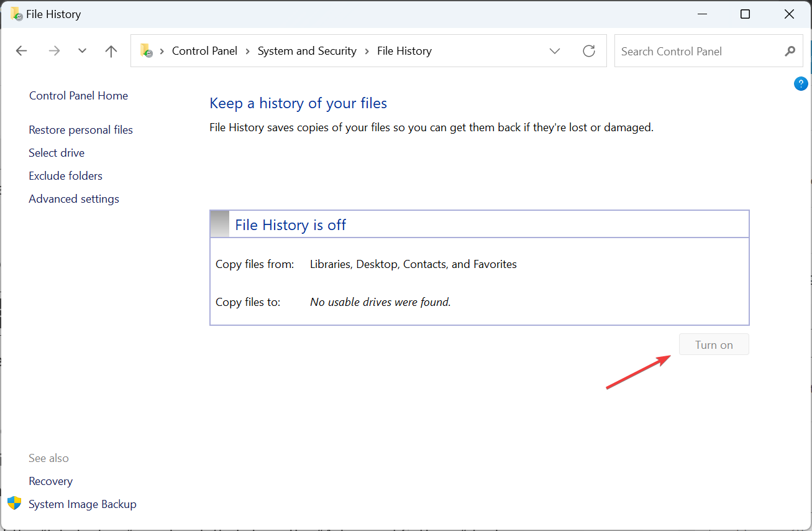Open Help via blue question mark icon
Image resolution: width=812 pixels, height=531 pixels.
(801, 83)
